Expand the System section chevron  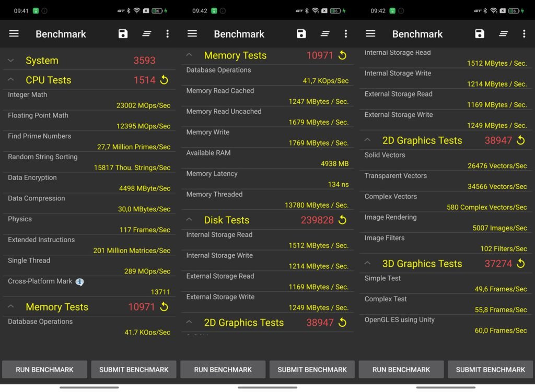coord(11,61)
